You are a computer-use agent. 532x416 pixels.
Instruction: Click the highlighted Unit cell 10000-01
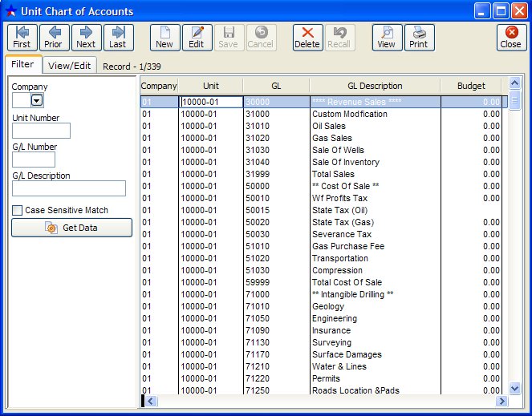(211, 102)
